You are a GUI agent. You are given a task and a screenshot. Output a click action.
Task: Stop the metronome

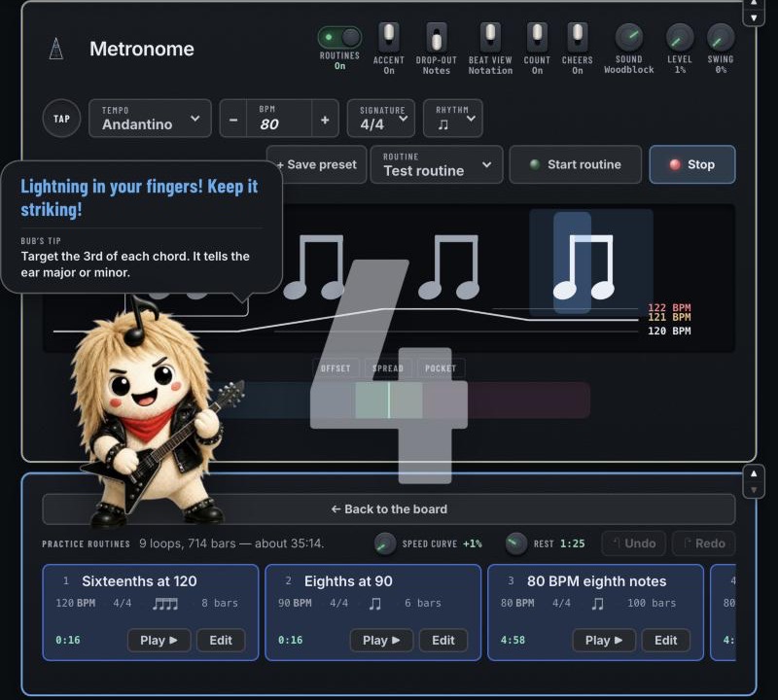coord(692,164)
